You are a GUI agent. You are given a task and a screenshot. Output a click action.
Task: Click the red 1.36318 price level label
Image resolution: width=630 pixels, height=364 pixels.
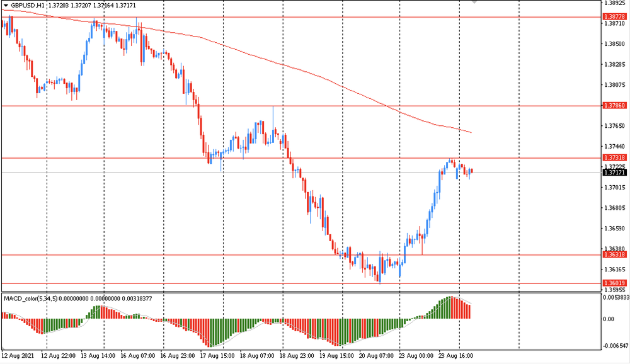(x=614, y=254)
